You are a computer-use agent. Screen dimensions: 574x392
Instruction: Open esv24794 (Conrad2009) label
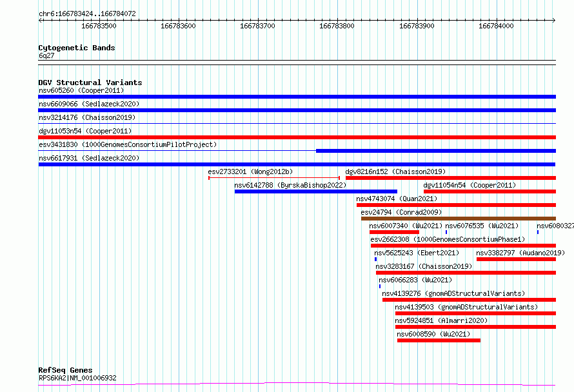pyautogui.click(x=401, y=212)
